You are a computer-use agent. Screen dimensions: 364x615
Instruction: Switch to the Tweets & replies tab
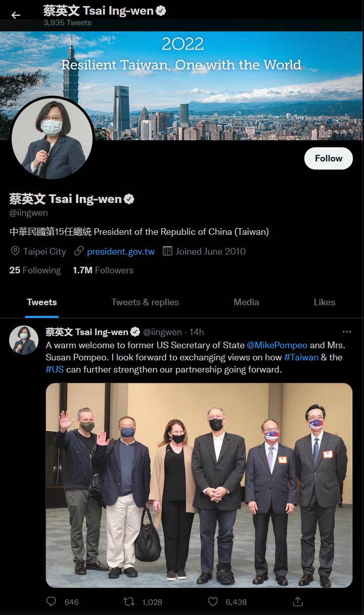pos(145,302)
